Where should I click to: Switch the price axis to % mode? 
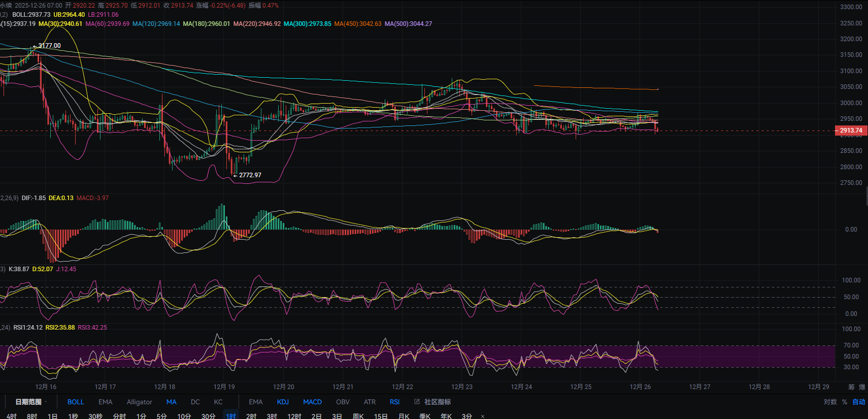pyautogui.click(x=845, y=402)
